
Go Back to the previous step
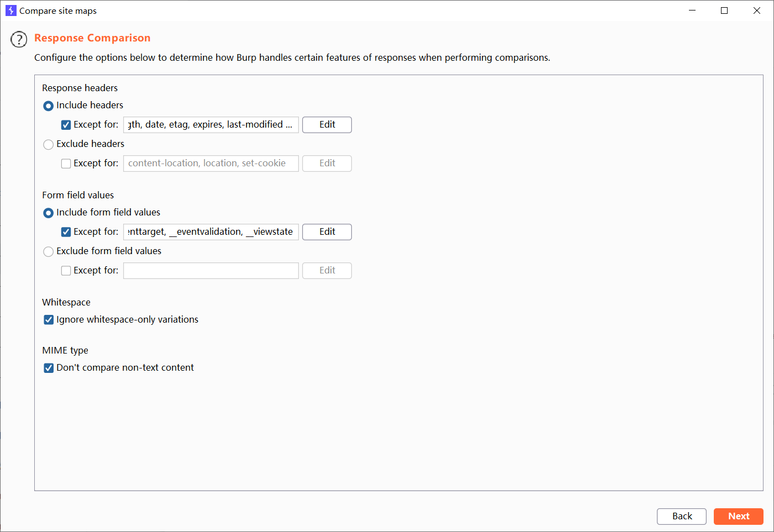pos(682,517)
